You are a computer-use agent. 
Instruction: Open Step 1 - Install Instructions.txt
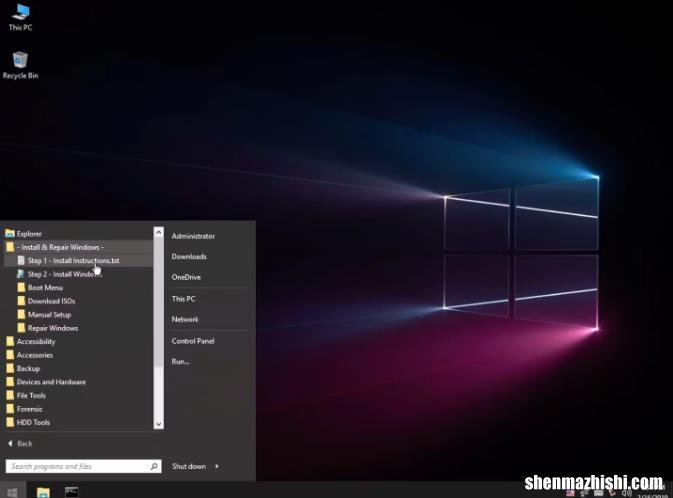point(78,261)
